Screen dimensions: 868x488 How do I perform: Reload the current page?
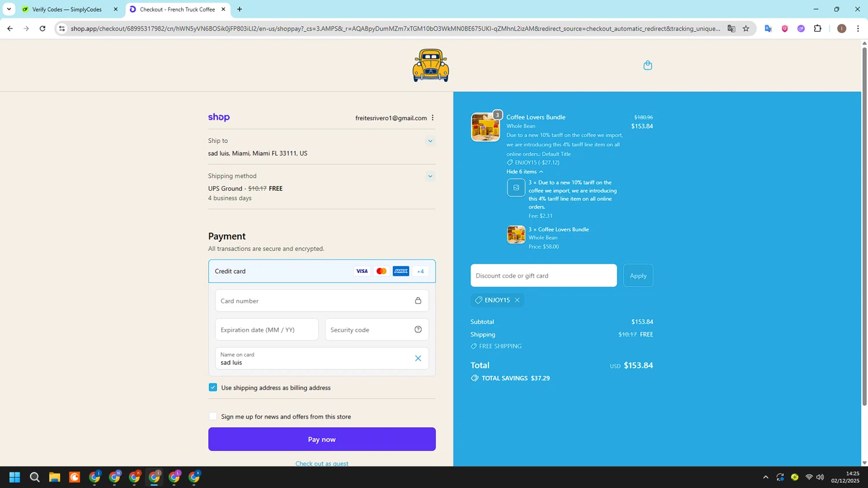pos(42,28)
